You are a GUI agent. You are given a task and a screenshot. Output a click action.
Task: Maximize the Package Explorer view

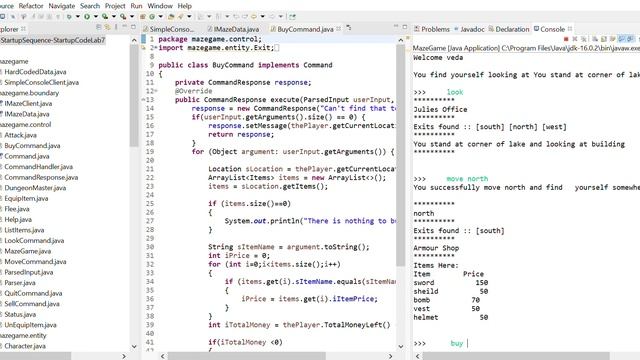point(133,27)
